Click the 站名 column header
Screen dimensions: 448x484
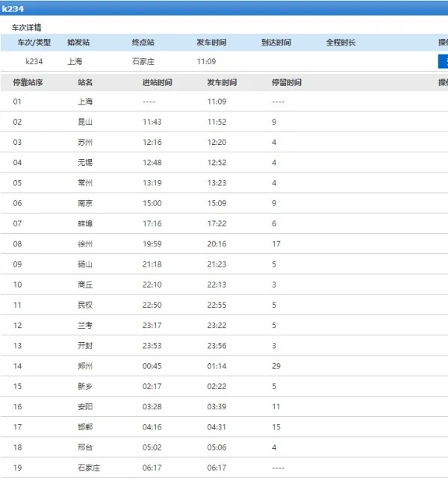(x=85, y=82)
